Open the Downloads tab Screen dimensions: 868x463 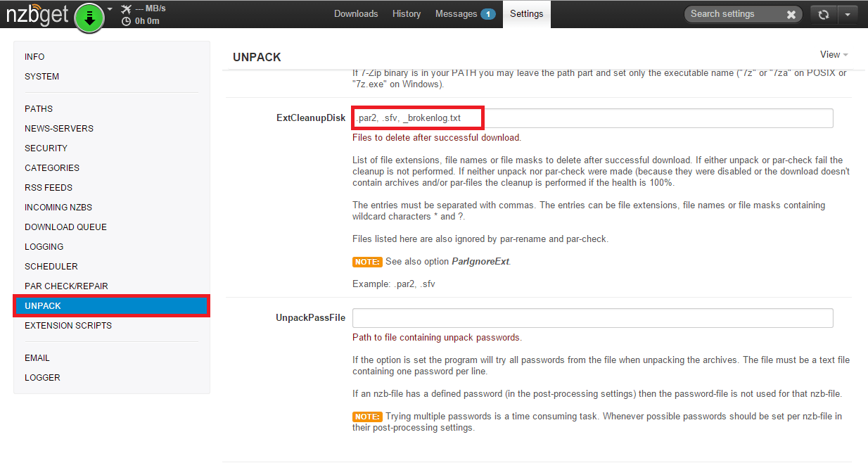point(356,14)
